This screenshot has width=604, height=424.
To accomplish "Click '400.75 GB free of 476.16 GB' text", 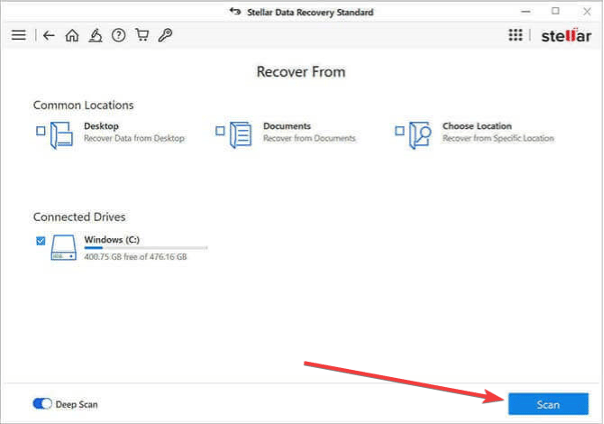I will click(136, 257).
